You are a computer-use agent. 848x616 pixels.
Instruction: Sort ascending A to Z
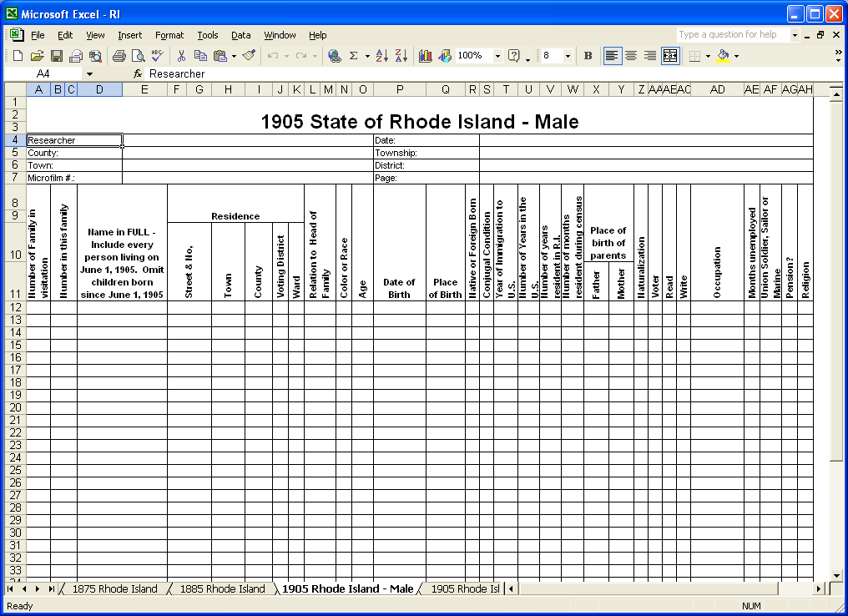click(x=381, y=56)
